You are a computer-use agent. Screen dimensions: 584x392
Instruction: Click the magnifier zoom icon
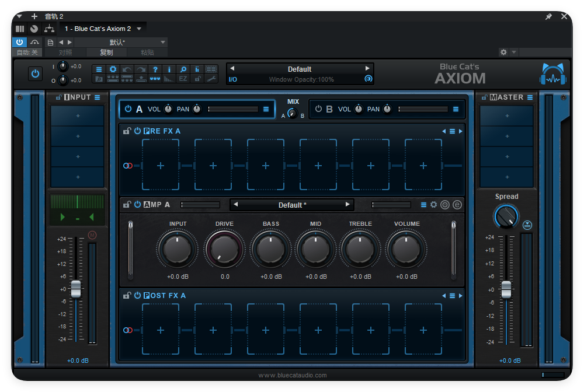click(183, 69)
